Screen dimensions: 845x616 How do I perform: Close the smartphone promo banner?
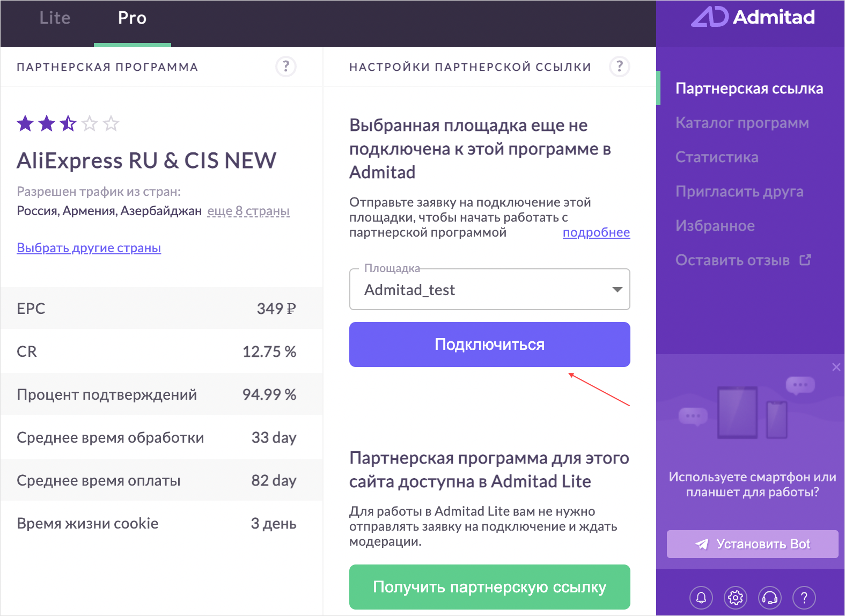coord(836,367)
